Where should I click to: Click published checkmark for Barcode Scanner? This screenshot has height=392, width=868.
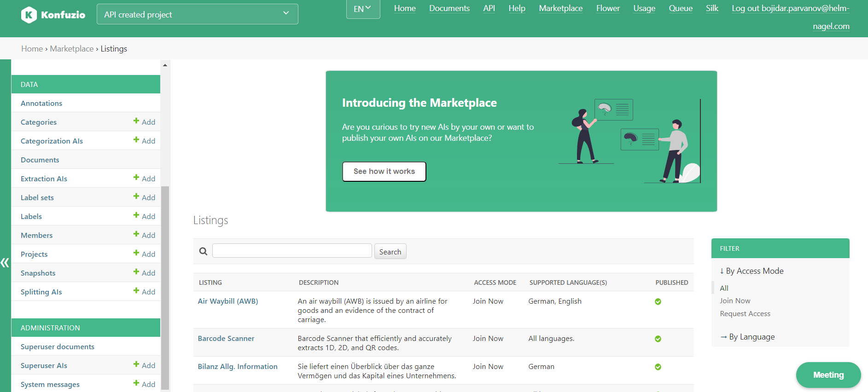(658, 339)
